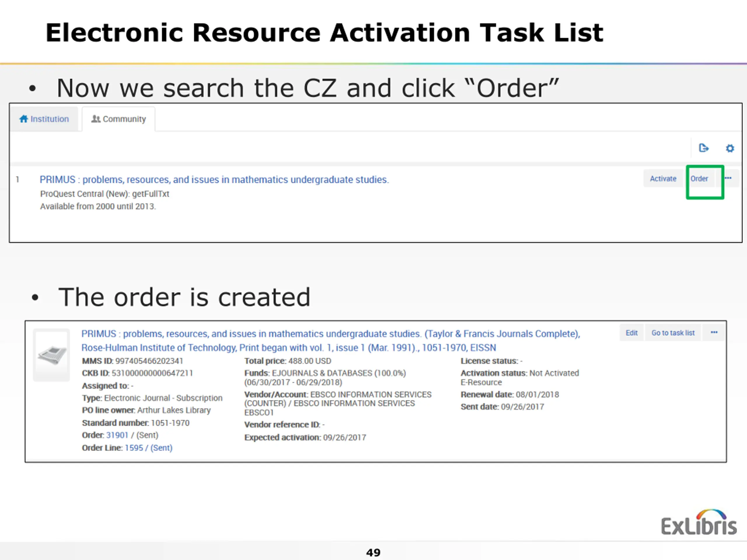The image size is (747, 560).
Task: Click the journal thumbnail image
Action: click(51, 355)
